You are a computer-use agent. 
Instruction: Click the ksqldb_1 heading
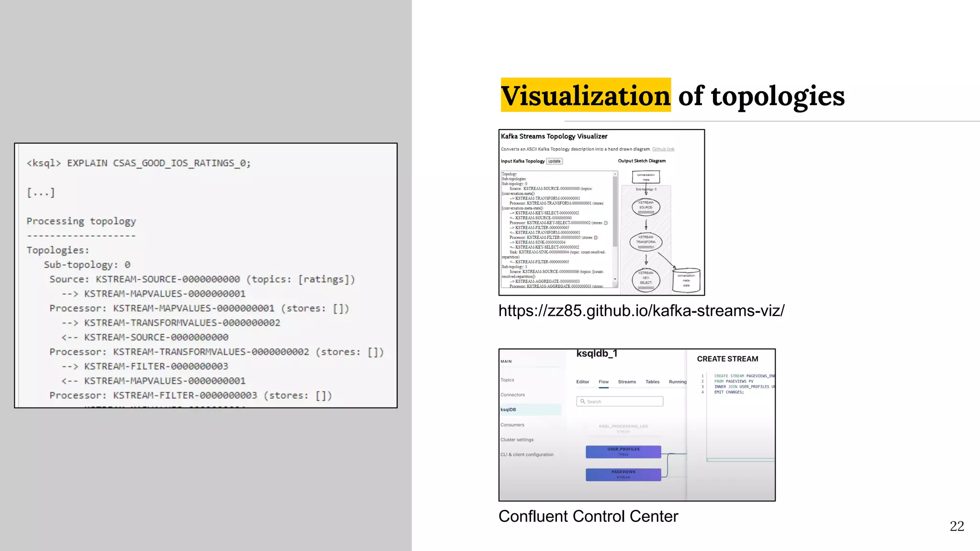pos(597,353)
